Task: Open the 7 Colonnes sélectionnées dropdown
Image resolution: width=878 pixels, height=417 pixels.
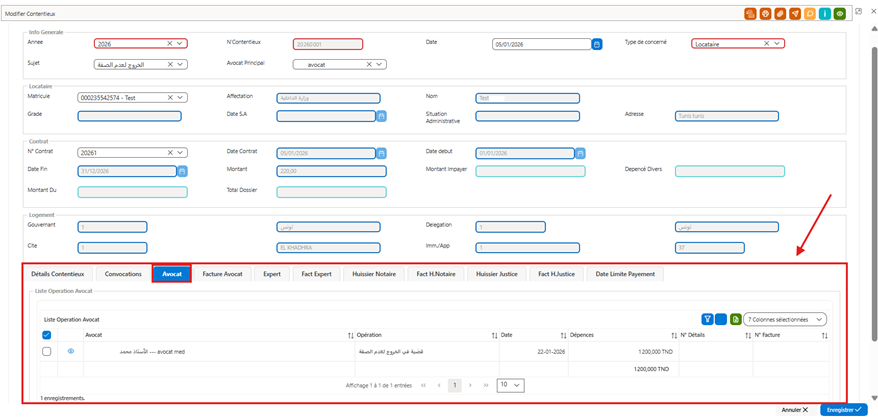Action: point(785,319)
